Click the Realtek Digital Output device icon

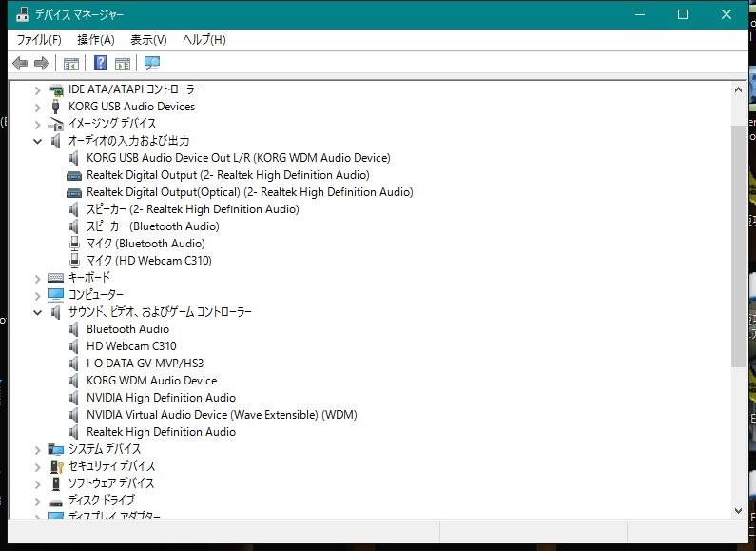point(74,176)
